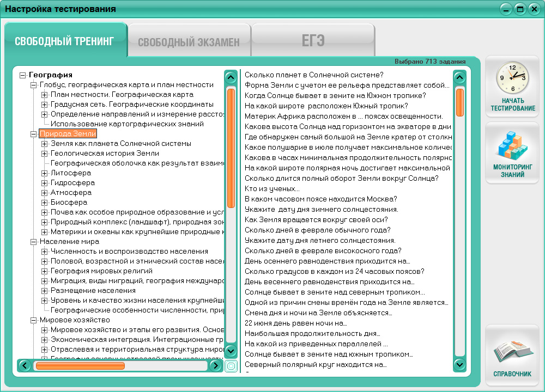
Task: Select question На какой широте расположен Южный тропик?
Action: point(326,106)
